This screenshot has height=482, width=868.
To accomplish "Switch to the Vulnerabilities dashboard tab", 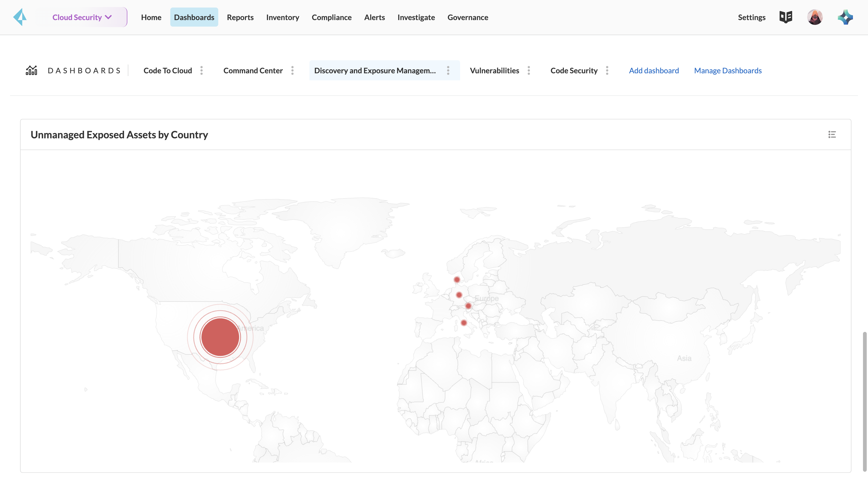I will click(x=494, y=70).
